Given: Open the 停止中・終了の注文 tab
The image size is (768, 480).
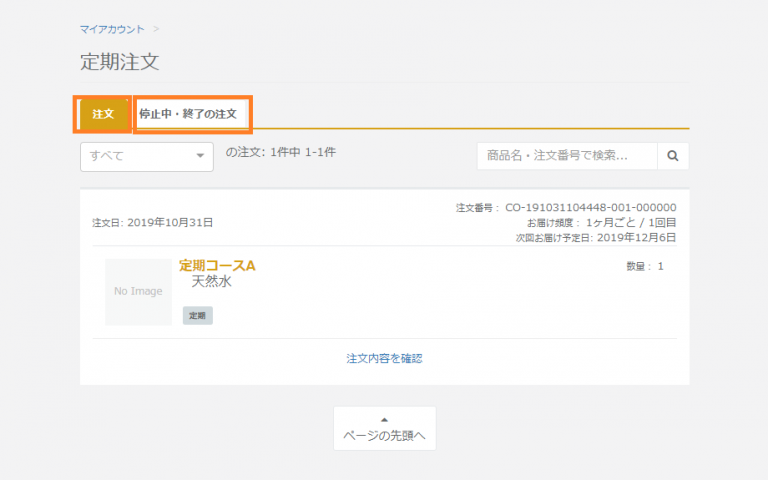Looking at the screenshot, I should click(x=188, y=114).
